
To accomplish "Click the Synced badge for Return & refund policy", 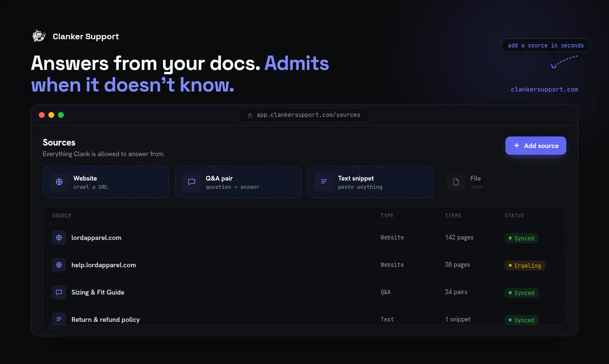I will click(521, 320).
